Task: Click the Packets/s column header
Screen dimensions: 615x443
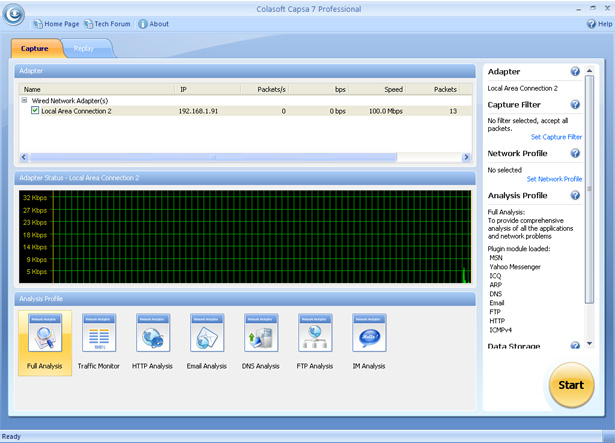Action: tap(265, 89)
